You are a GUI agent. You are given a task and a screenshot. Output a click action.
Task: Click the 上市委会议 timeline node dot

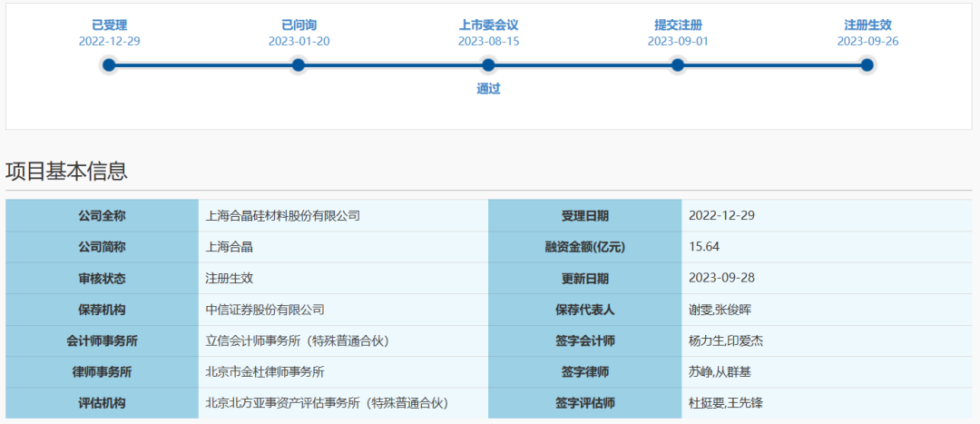click(x=489, y=65)
